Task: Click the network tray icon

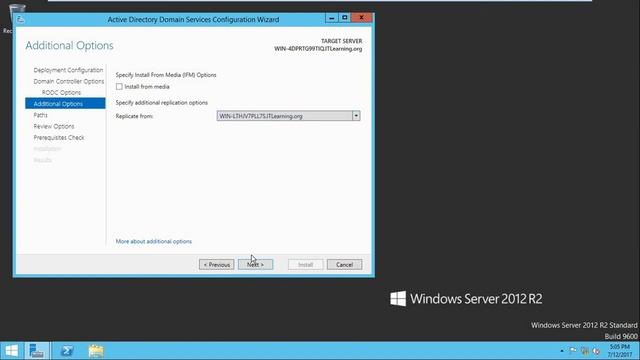Action: click(585, 351)
